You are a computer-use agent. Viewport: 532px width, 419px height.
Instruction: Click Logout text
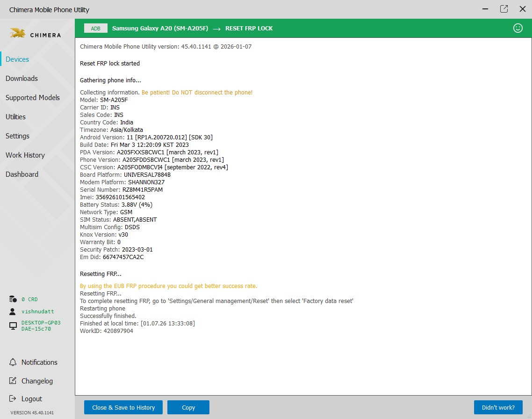(x=32, y=399)
